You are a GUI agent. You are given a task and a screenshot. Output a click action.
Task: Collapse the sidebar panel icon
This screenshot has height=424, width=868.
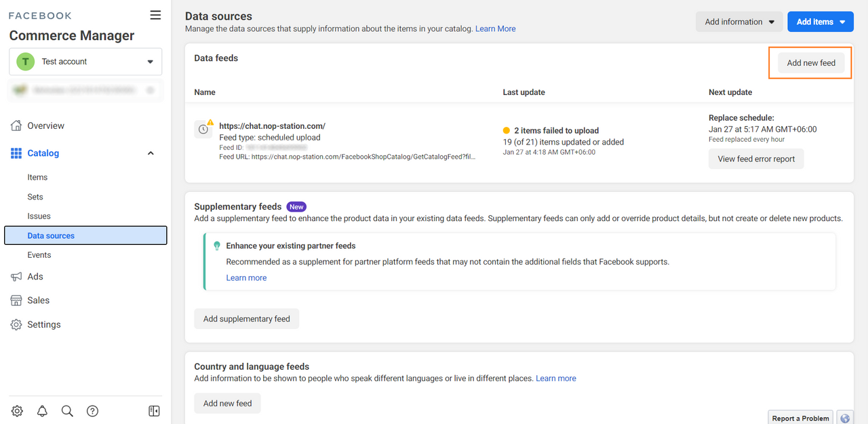coord(154,410)
